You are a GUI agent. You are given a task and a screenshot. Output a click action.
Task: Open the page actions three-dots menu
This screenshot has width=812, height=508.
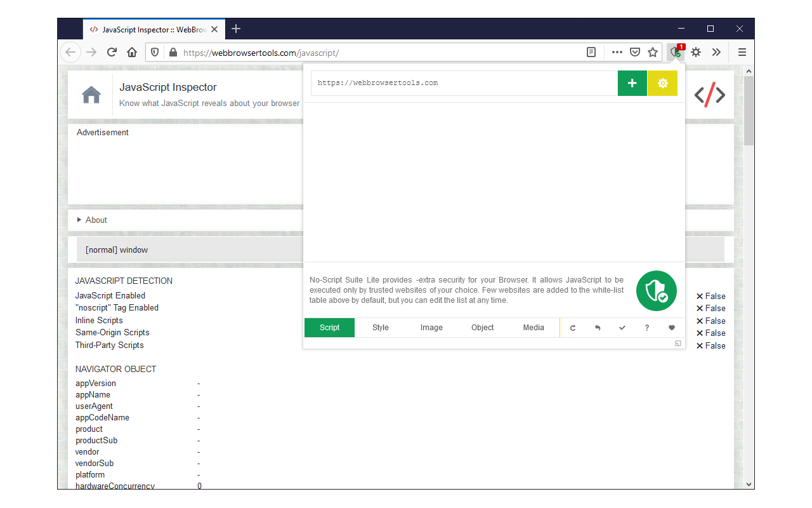(x=617, y=53)
